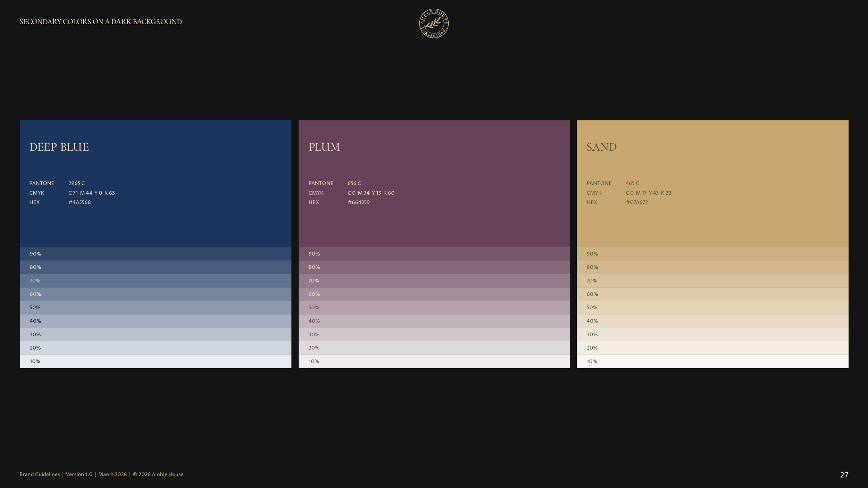
Task: Select the Deep Blue main color swatch
Action: pyautogui.click(x=156, y=184)
